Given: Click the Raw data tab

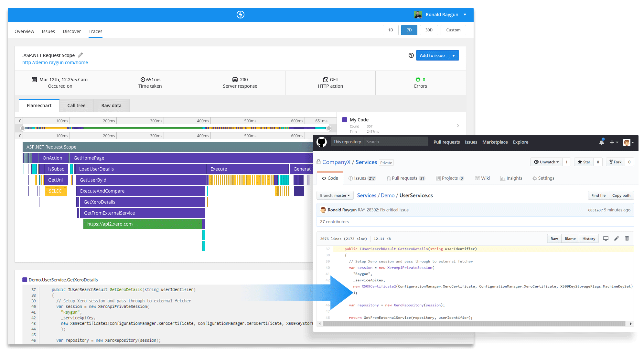Looking at the screenshot, I should point(111,105).
